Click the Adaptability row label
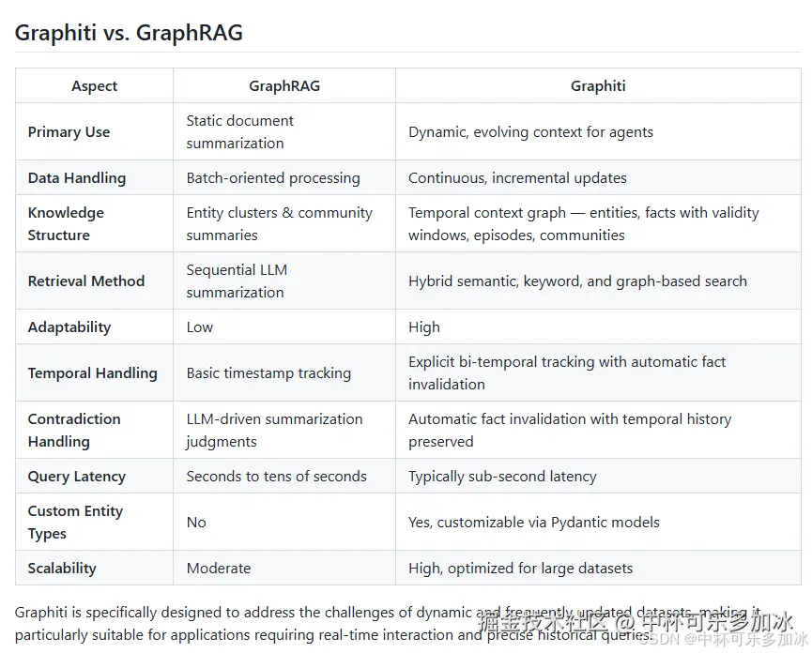This screenshot has height=653, width=812. coord(69,327)
